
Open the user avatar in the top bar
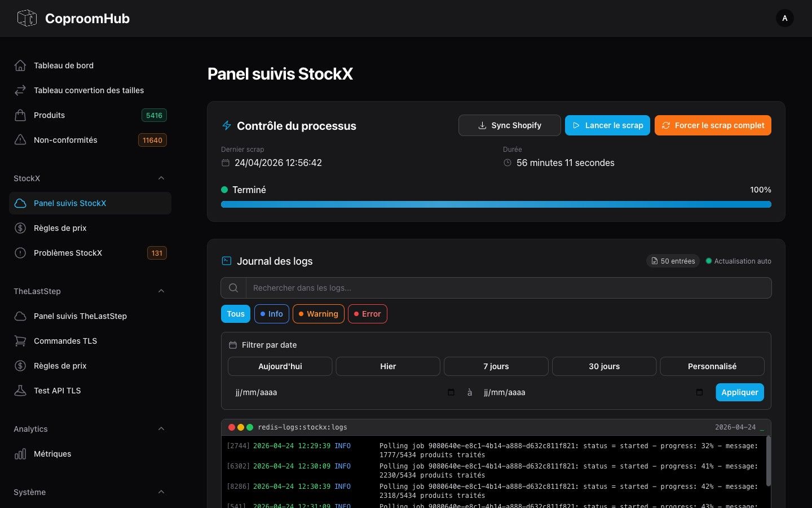[x=785, y=18]
